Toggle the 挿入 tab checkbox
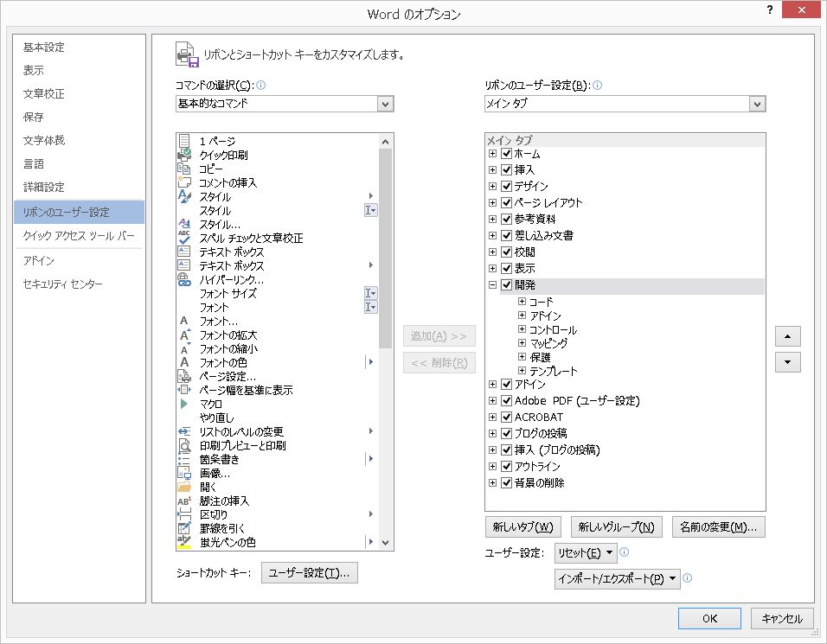The width and height of the screenshot is (827, 644). 506,169
